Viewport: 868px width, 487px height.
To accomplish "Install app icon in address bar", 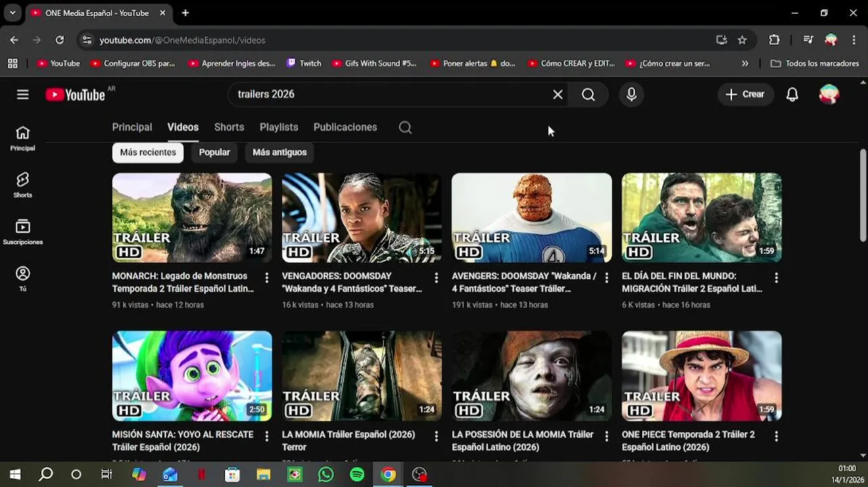I will coord(721,40).
